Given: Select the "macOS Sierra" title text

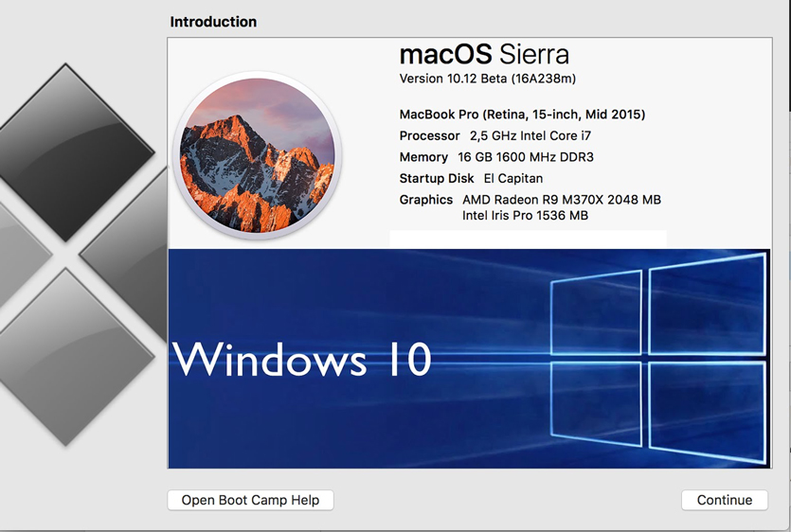Looking at the screenshot, I should coord(484,53).
